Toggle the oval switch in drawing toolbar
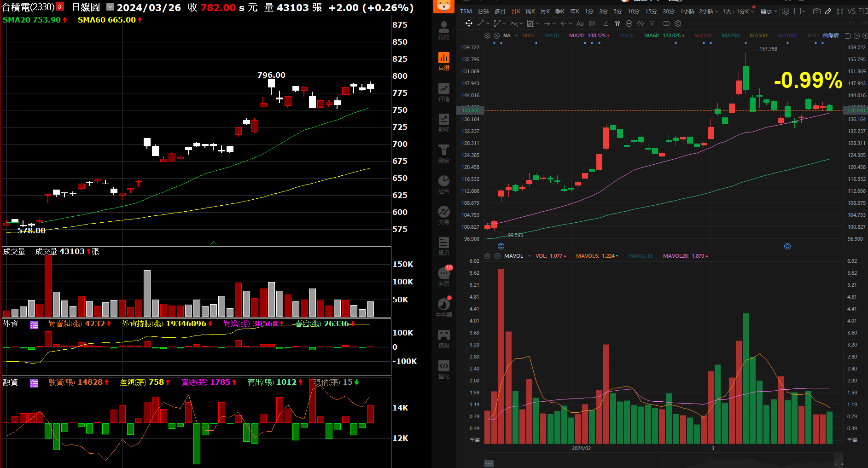This screenshot has height=468, width=868. (x=666, y=23)
